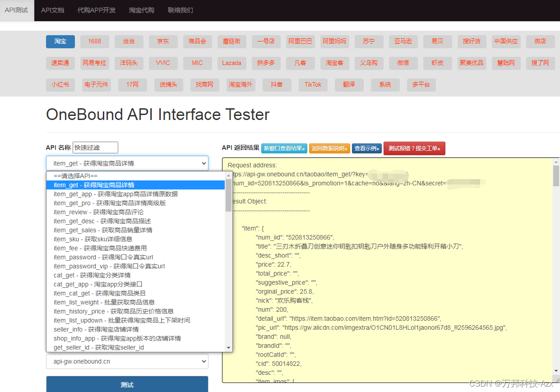Choose the 小红书 platform
The width and height of the screenshot is (560, 392).
point(60,85)
